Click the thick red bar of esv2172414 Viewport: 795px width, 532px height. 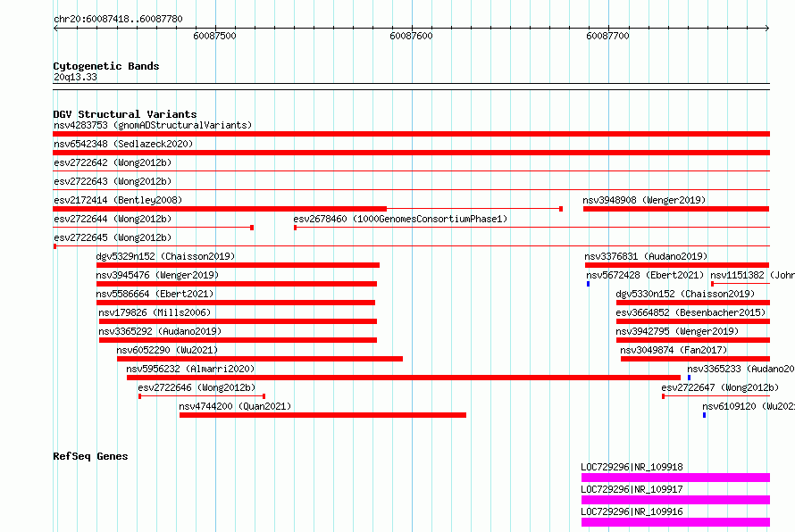click(x=220, y=209)
